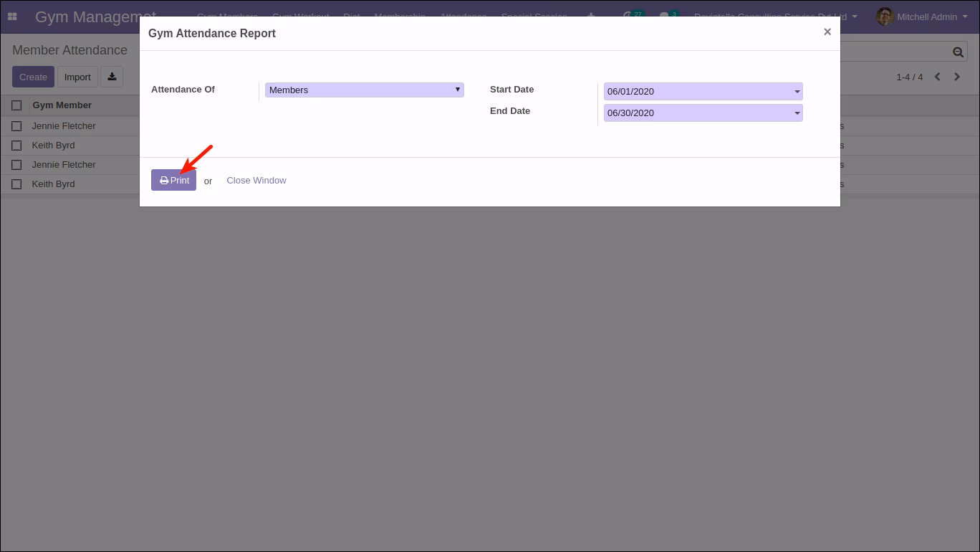The height and width of the screenshot is (552, 980).
Task: Open the apps grid menu icon
Action: [12, 16]
